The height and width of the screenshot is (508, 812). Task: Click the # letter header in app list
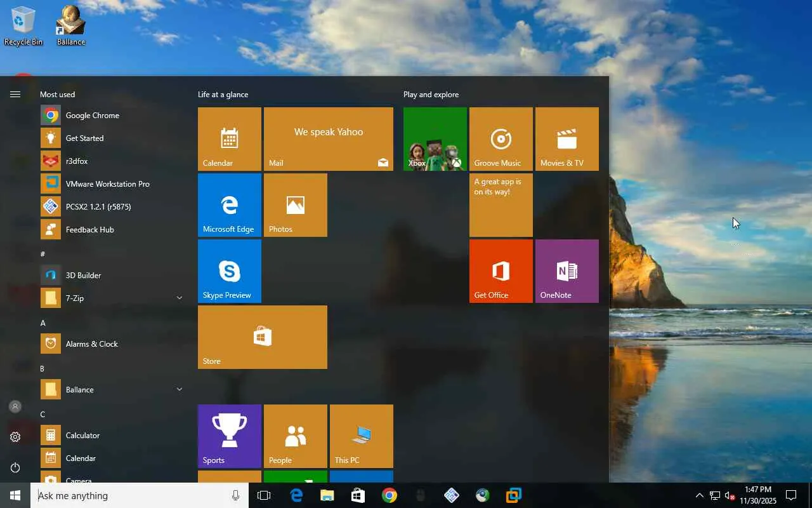(x=43, y=254)
